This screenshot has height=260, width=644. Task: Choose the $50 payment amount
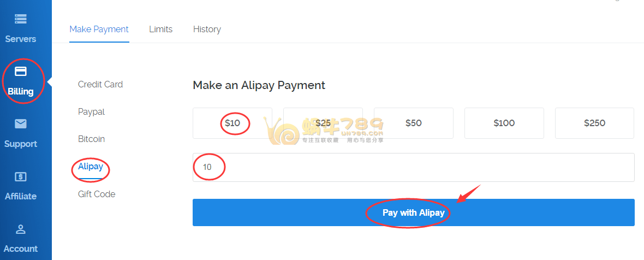[414, 123]
